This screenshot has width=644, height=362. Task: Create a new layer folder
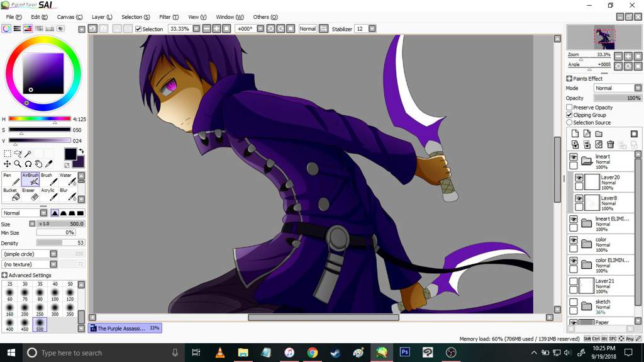pyautogui.click(x=599, y=133)
